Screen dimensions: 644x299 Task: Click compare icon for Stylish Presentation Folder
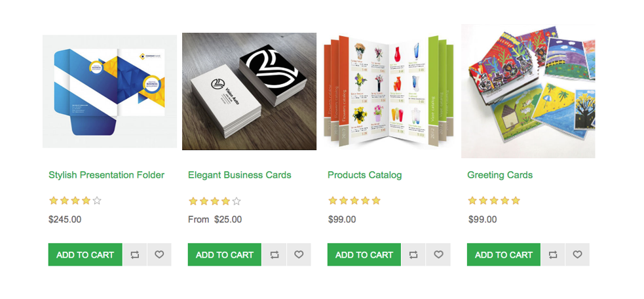[x=135, y=254]
